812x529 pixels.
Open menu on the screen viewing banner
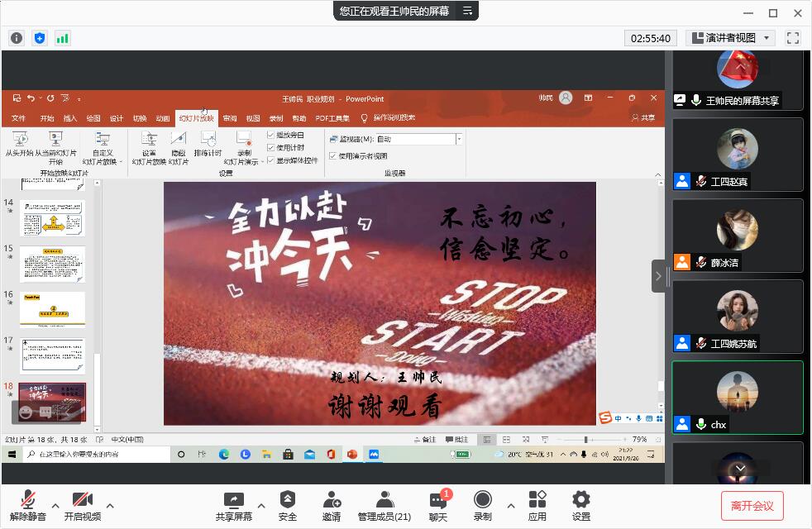[x=467, y=11]
